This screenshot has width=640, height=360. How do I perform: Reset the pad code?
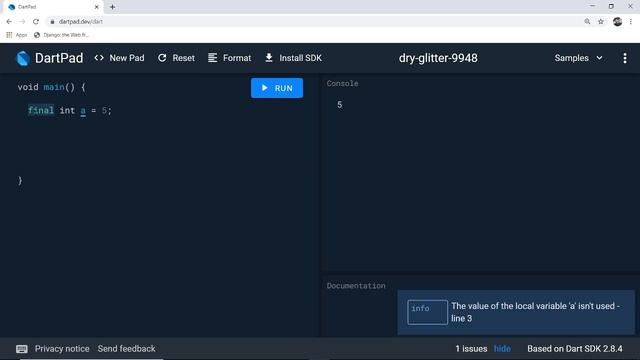point(176,58)
